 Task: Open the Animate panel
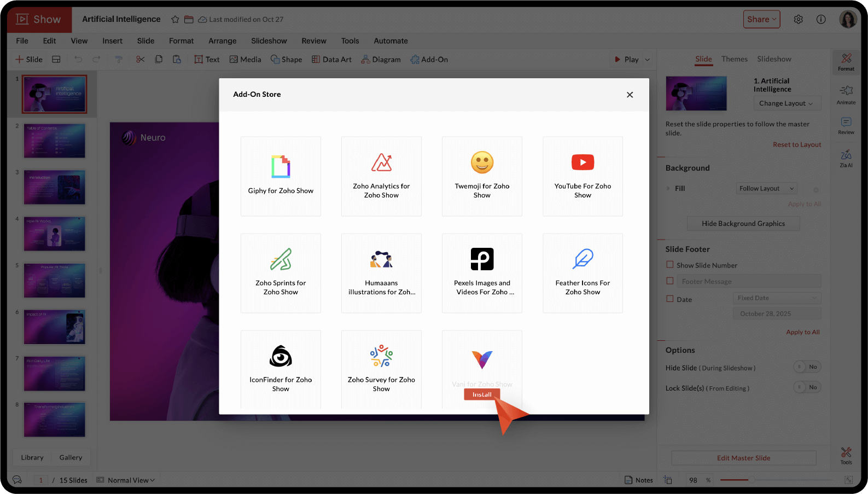846,95
